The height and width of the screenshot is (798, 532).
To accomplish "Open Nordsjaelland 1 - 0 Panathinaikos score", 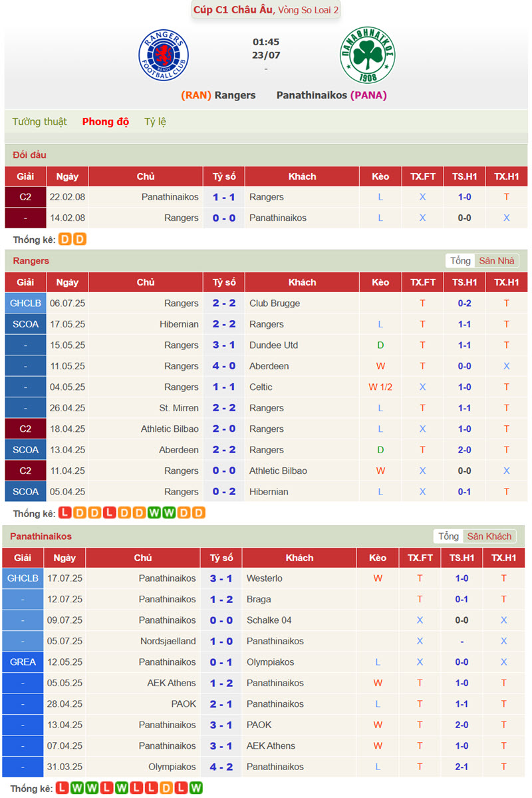I will tap(221, 641).
